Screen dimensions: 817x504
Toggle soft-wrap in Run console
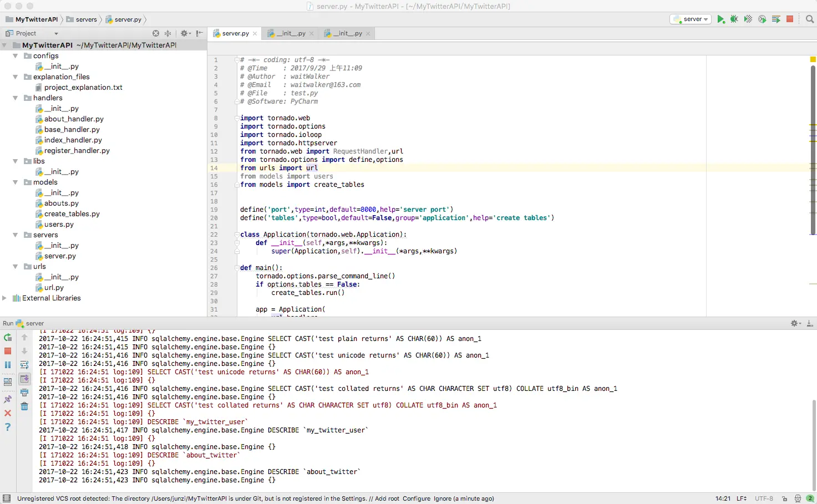pyautogui.click(x=24, y=365)
